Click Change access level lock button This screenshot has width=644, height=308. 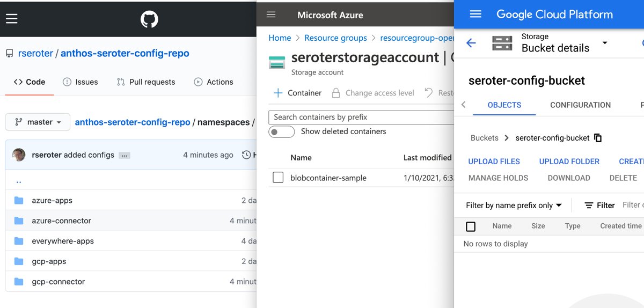[x=372, y=93]
